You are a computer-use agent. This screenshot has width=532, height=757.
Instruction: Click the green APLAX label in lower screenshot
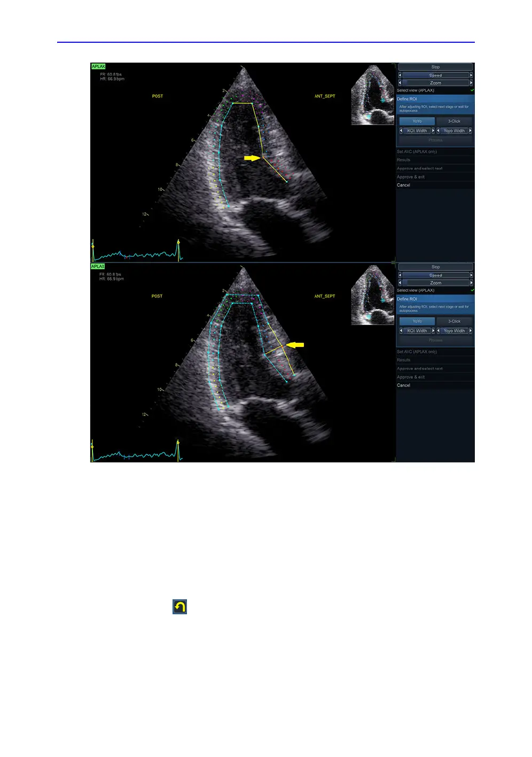98,266
